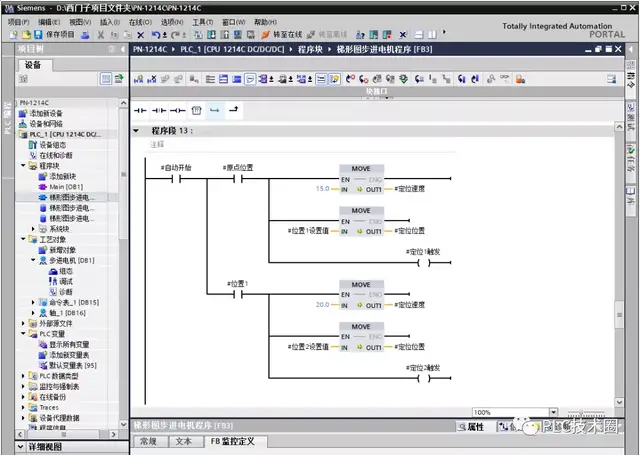Select 添加新设备 in project tree
The height and width of the screenshot is (455, 640).
point(46,113)
